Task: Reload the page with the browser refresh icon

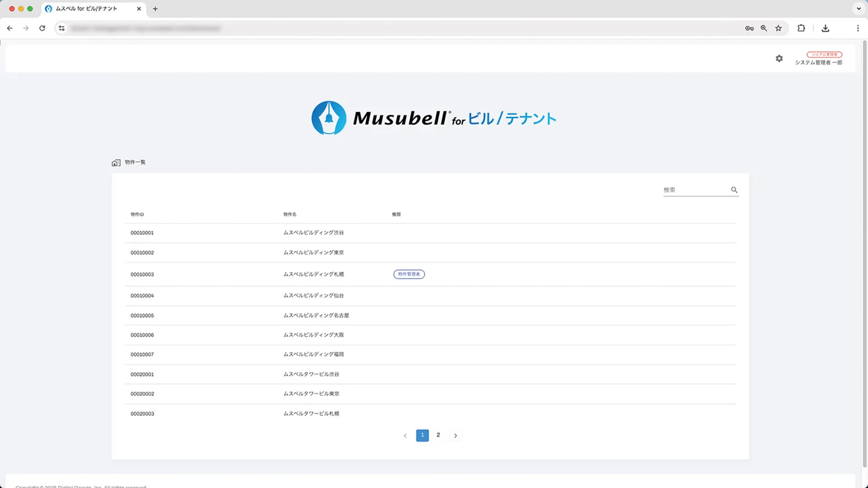Action: point(43,28)
